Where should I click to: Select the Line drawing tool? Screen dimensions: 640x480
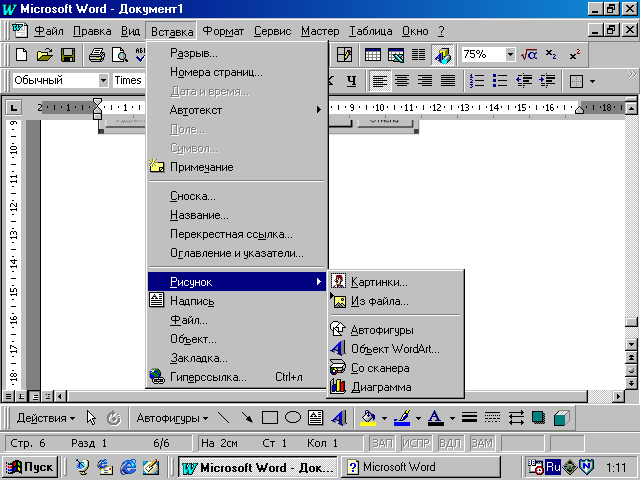click(224, 418)
